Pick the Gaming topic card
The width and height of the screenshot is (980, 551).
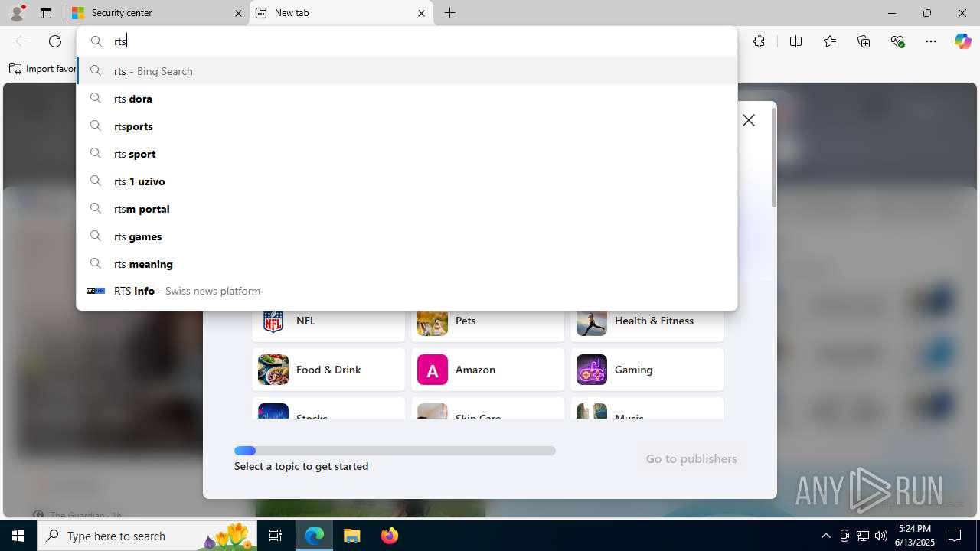click(647, 370)
